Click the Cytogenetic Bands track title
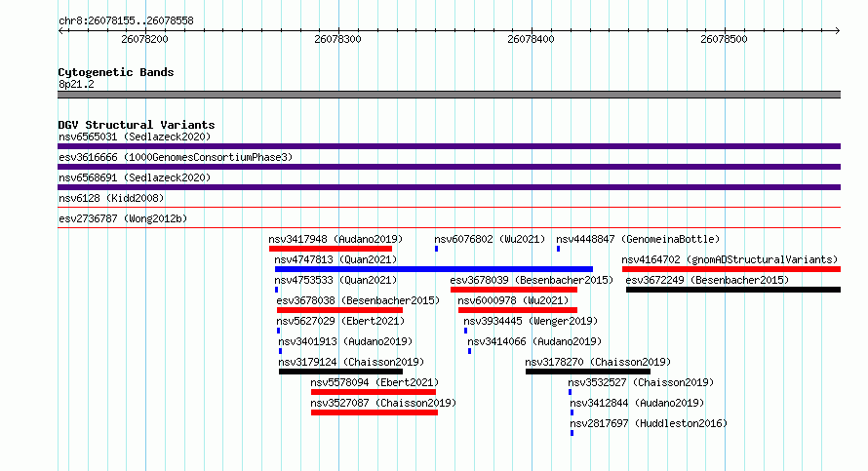 (116, 72)
